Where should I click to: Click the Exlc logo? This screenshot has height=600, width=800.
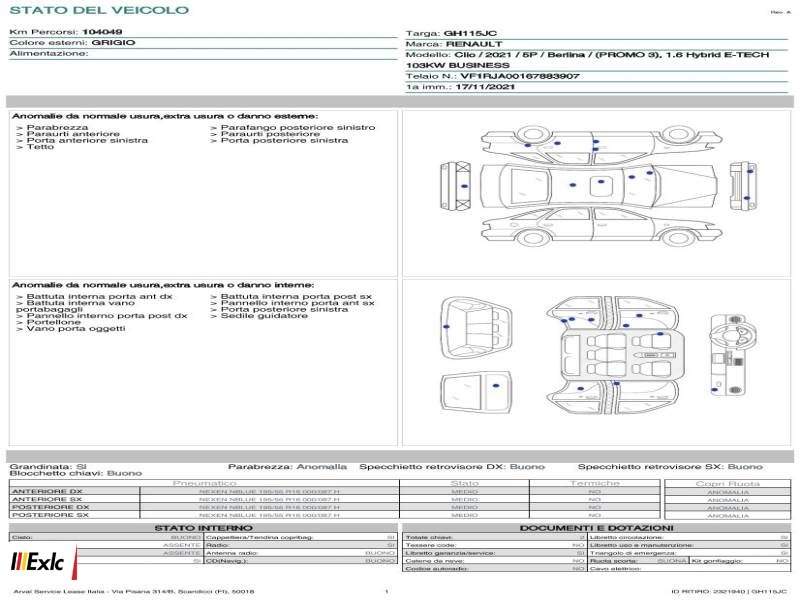click(x=43, y=562)
